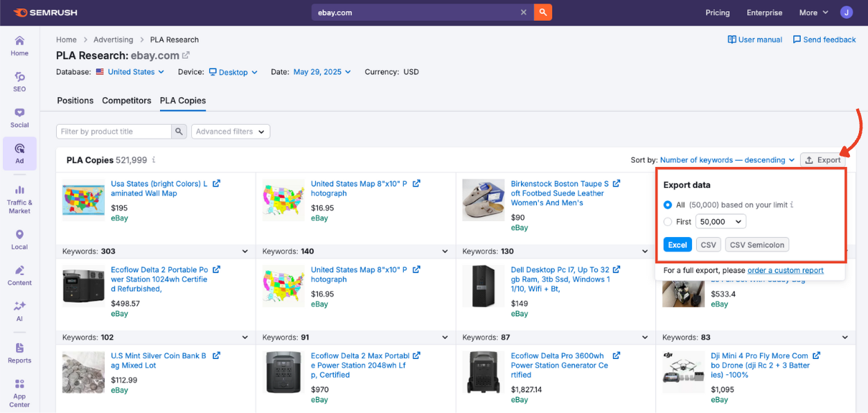Open the Local sidebar section
The width and height of the screenshot is (868, 413).
click(x=19, y=239)
